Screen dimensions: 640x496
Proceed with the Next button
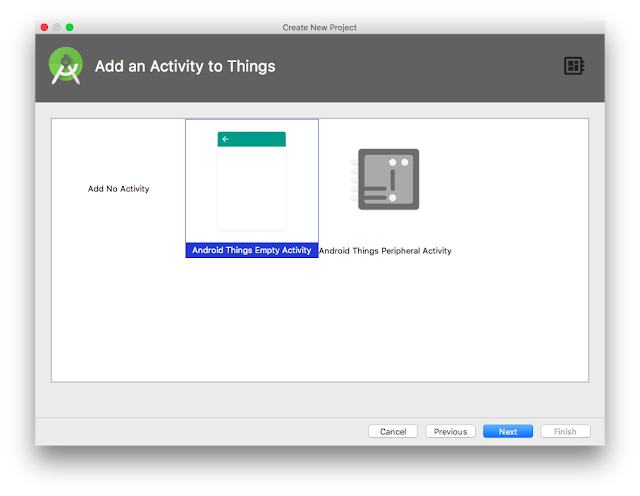coord(508,431)
